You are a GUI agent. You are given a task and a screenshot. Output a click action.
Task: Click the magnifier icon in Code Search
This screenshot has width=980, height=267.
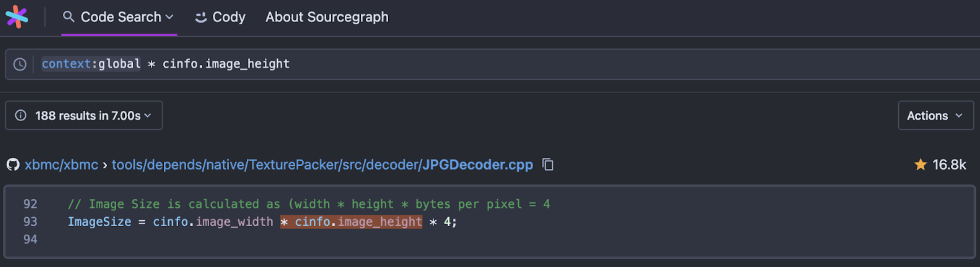(x=68, y=17)
